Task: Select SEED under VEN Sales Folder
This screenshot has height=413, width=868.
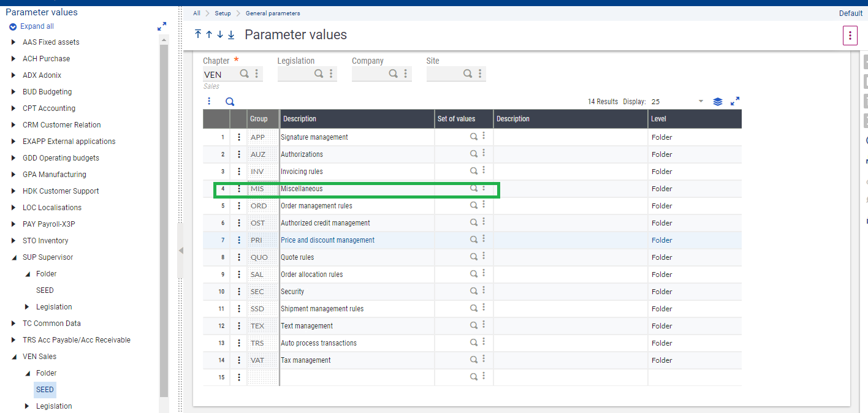Action: (x=45, y=389)
